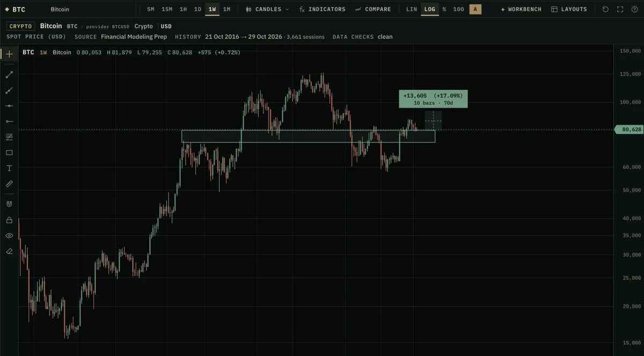Select the ruler measure tool
Image resolution: width=644 pixels, height=356 pixels.
point(9,184)
